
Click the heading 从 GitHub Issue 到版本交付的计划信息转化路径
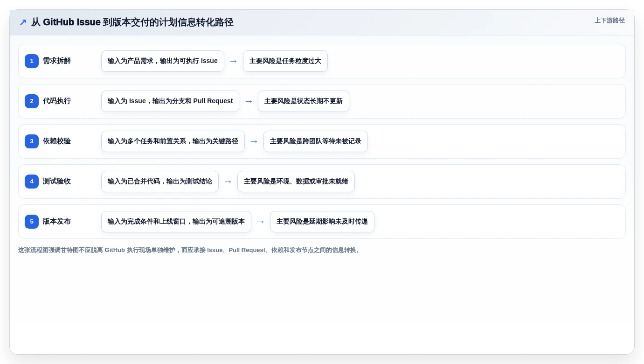(132, 22)
